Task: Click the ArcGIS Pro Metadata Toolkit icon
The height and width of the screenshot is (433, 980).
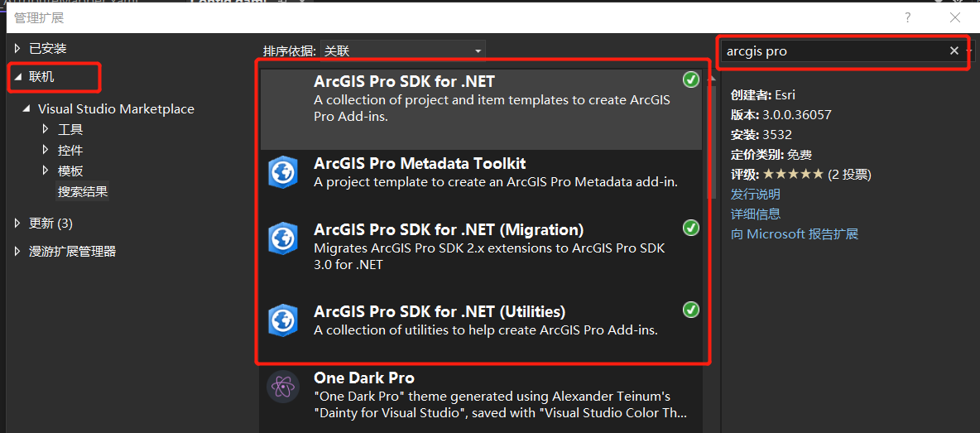Action: (x=282, y=173)
